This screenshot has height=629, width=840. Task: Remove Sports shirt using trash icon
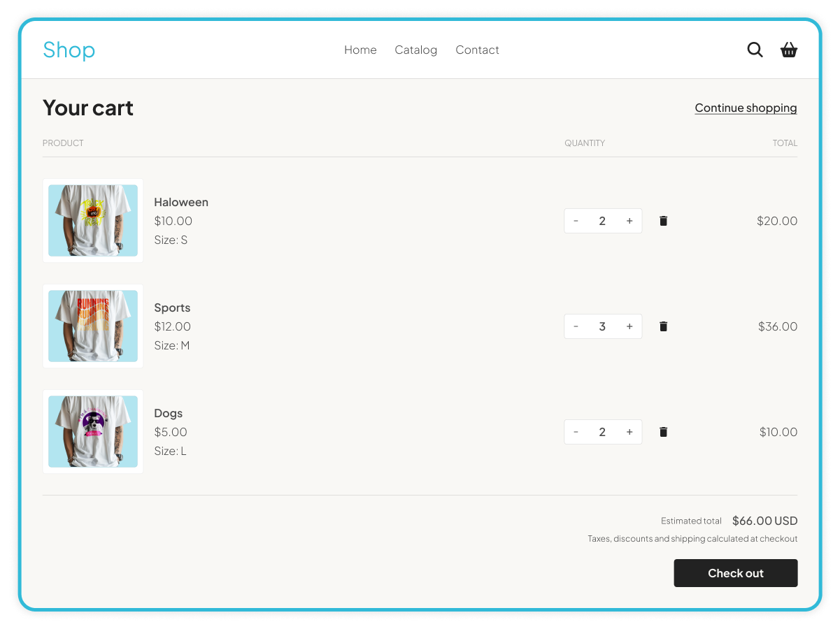pos(663,326)
